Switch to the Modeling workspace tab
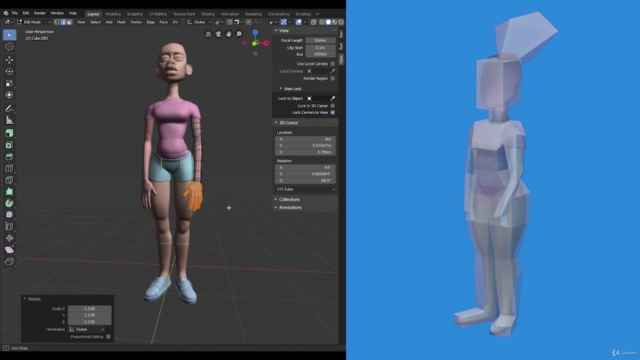 coord(113,14)
